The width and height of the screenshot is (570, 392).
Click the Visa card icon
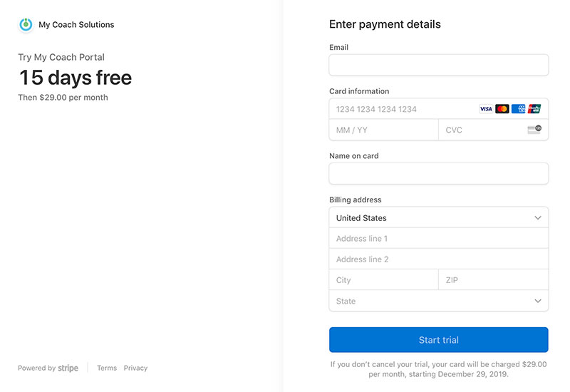(x=486, y=109)
